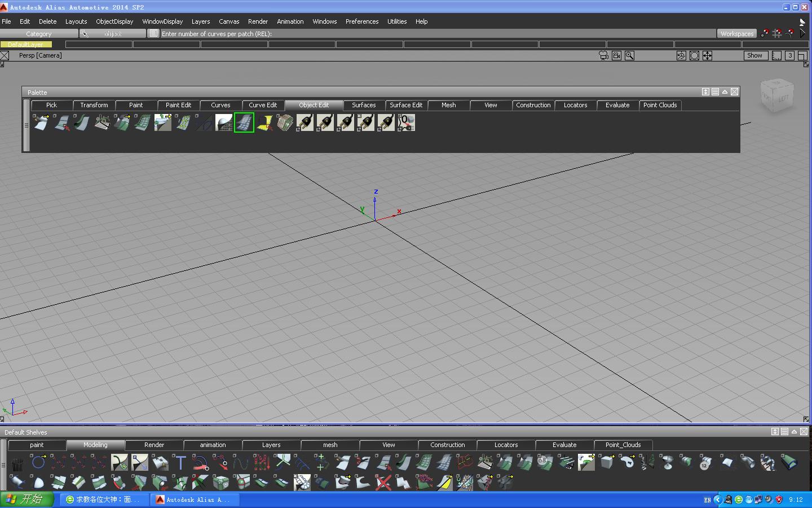Collapse the Default Shelves panel with arrow
812x508 pixels.
coord(794,432)
